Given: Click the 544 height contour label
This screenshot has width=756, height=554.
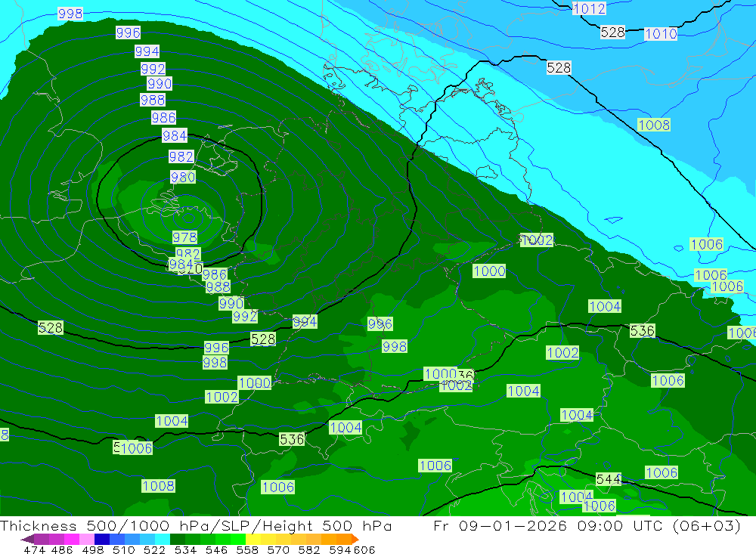Looking at the screenshot, I should pos(609,478).
